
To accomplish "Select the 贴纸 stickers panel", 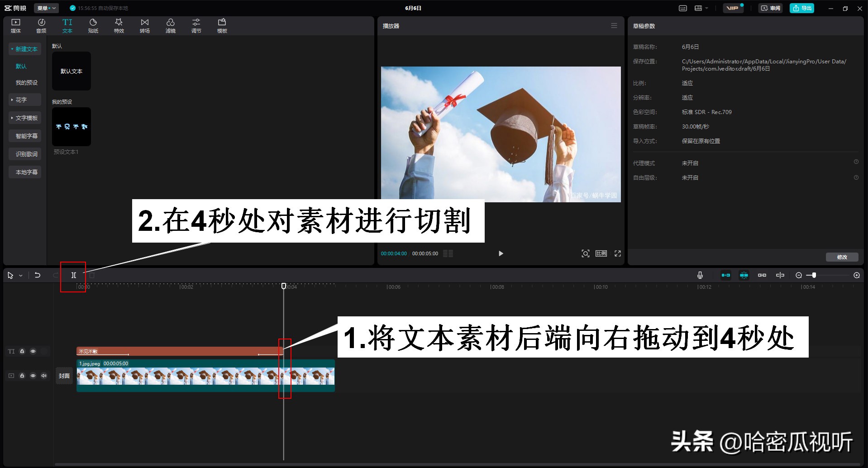I will [93, 25].
